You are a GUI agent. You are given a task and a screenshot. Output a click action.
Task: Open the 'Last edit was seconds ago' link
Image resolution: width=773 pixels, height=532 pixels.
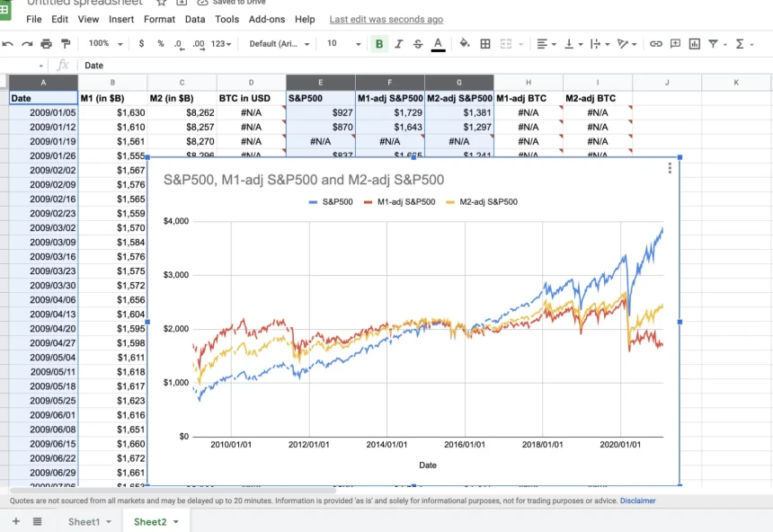pyautogui.click(x=386, y=19)
